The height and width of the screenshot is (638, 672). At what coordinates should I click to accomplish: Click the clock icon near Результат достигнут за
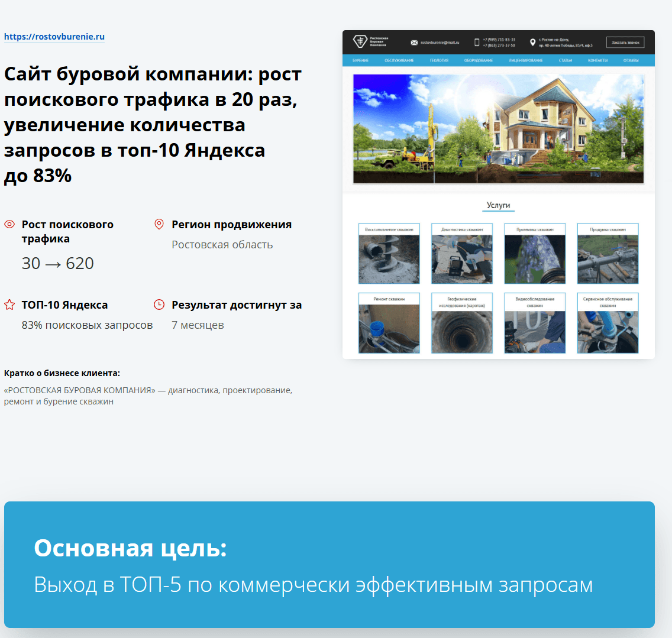tap(159, 305)
